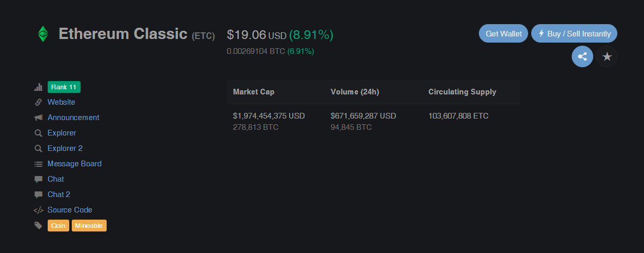Click the list icon beside Message Board
The height and width of the screenshot is (253, 644).
(x=38, y=164)
